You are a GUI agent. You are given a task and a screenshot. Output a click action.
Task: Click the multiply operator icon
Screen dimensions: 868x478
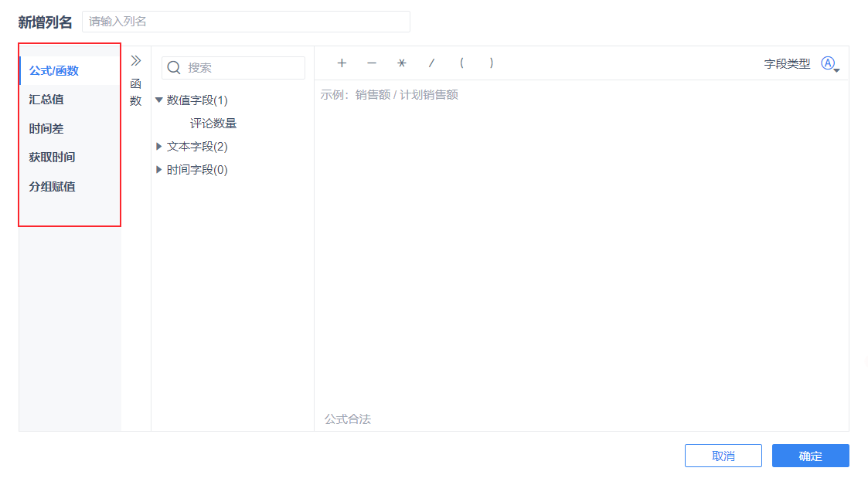[x=401, y=63]
